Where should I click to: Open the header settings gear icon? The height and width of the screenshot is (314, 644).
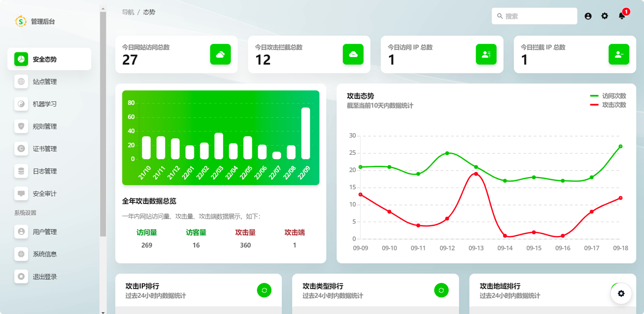click(x=605, y=16)
